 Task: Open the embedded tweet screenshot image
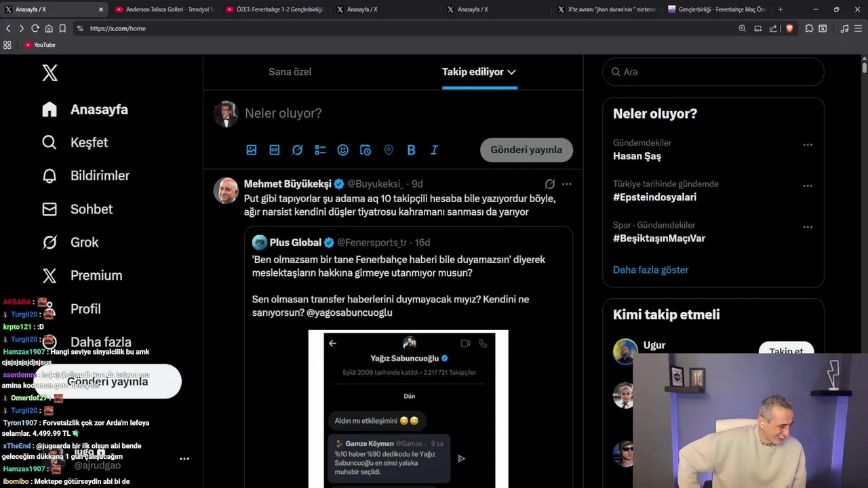click(x=408, y=409)
